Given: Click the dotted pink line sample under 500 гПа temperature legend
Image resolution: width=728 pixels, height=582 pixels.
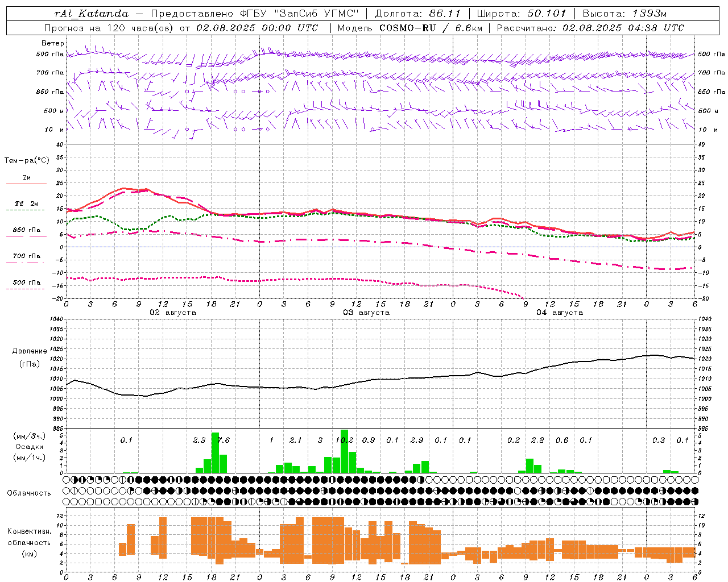Looking at the screenshot, I should [x=25, y=289].
